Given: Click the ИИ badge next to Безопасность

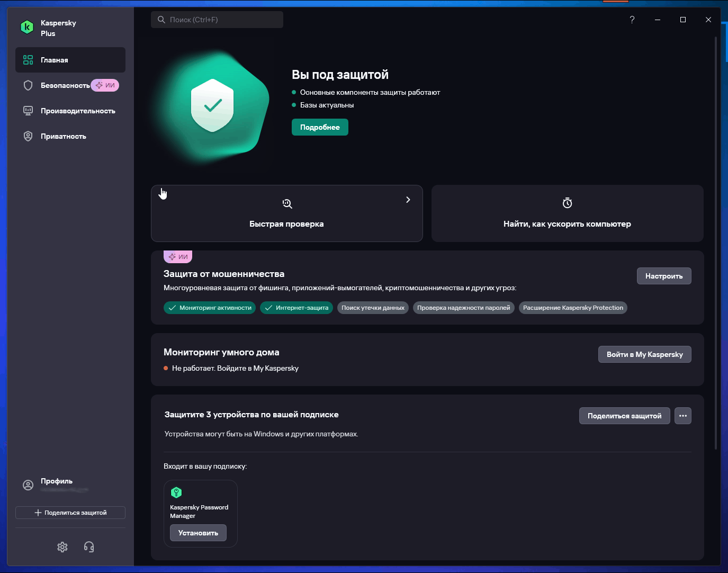Looking at the screenshot, I should (105, 85).
